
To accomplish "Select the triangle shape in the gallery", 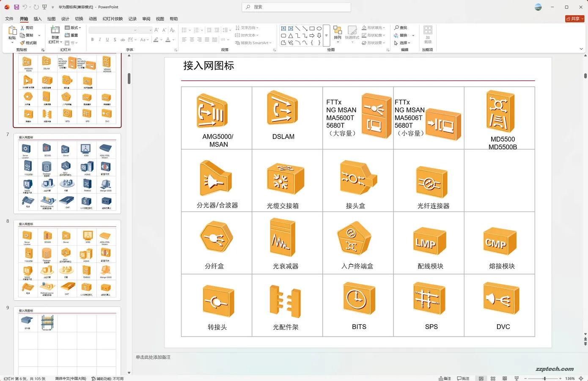I will pyautogui.click(x=291, y=36).
